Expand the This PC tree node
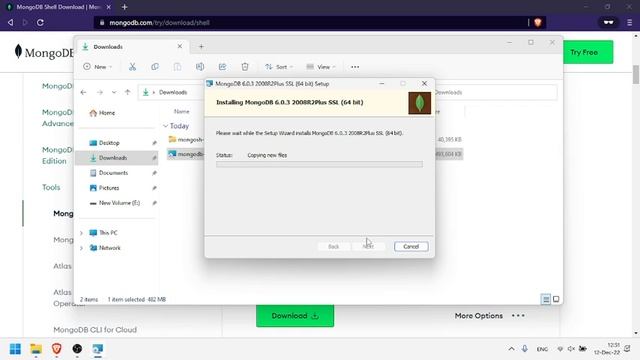The width and height of the screenshot is (640, 360). [x=81, y=233]
